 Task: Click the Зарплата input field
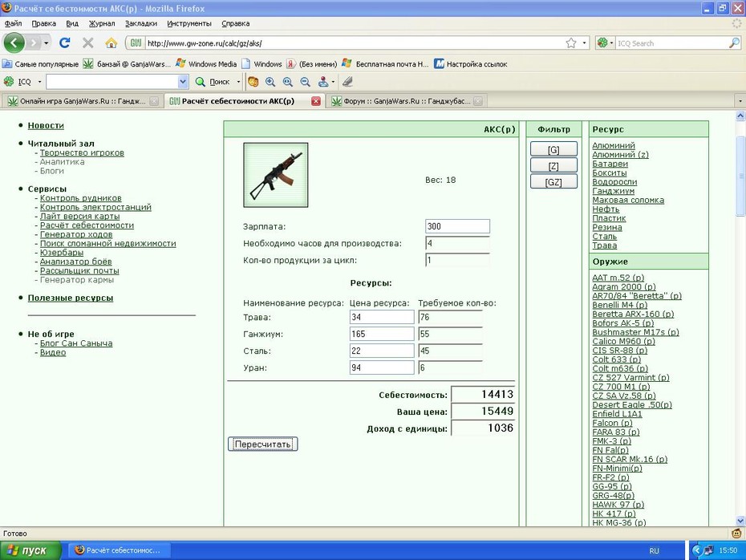457,226
